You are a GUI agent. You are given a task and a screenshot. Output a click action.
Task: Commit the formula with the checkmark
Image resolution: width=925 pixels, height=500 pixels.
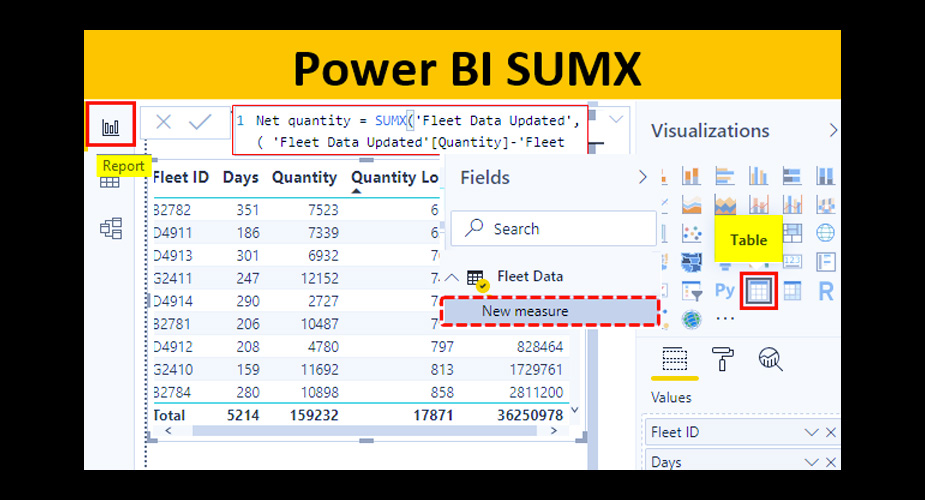click(x=200, y=122)
